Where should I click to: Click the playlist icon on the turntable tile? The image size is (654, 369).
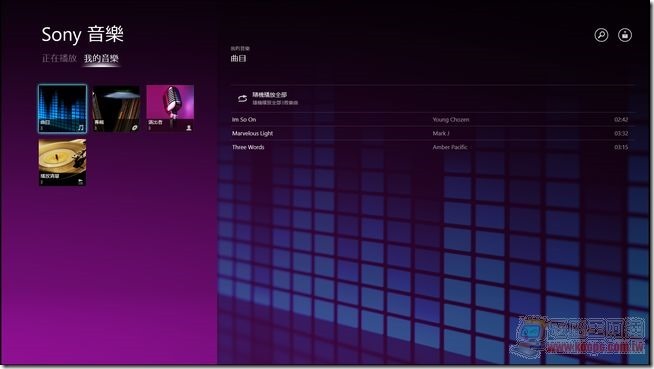pos(80,181)
